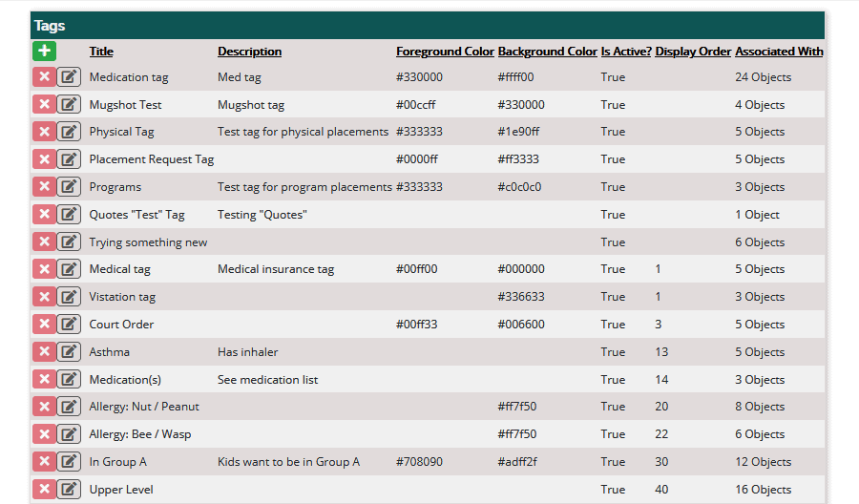Delete the Quotes "Test" Tag
The height and width of the screenshot is (504, 859).
point(44,214)
